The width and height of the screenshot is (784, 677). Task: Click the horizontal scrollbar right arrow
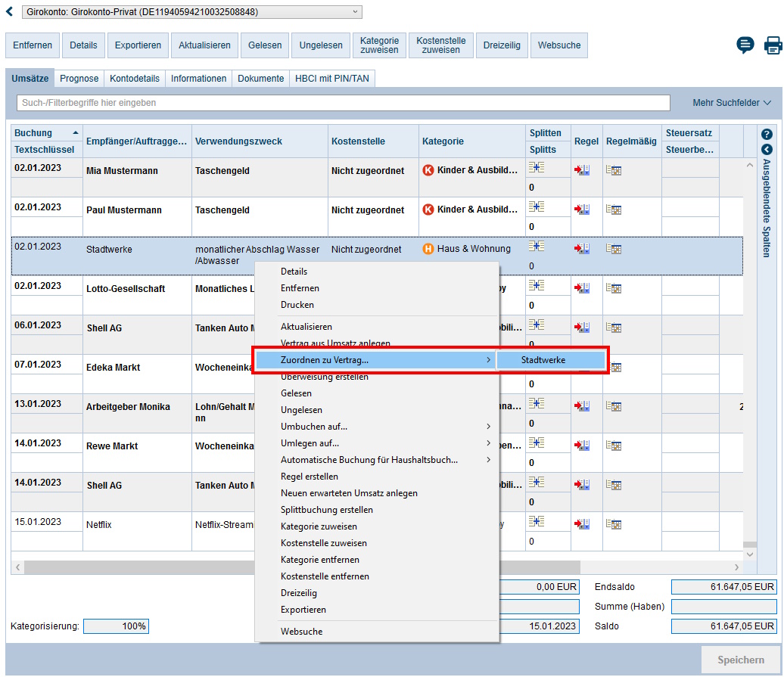(x=736, y=567)
